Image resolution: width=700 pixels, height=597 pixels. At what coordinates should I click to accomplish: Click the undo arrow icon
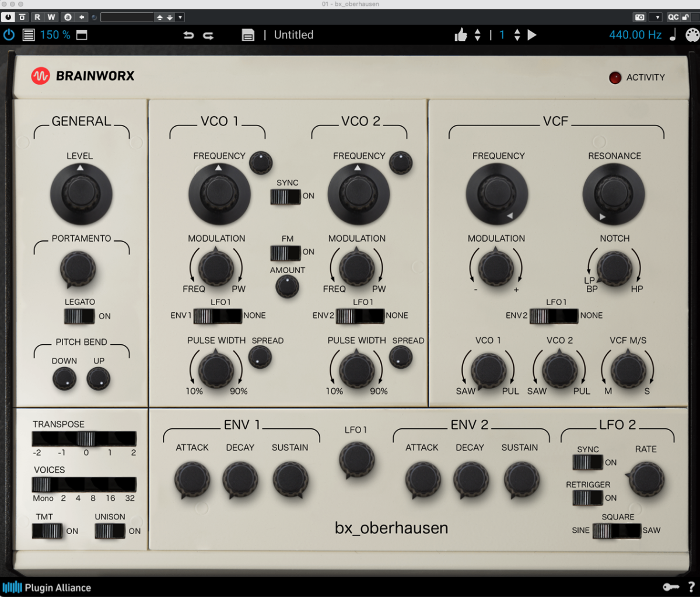(188, 36)
